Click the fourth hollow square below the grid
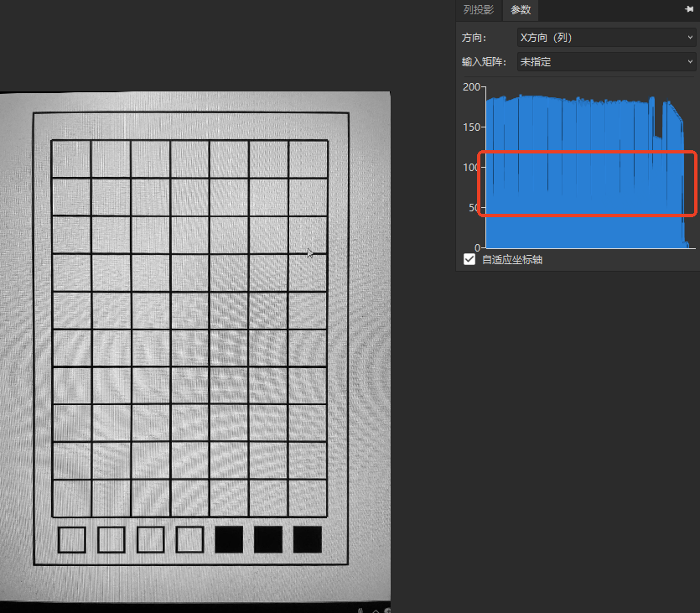Screen dimensions: 700x613 pos(189,539)
